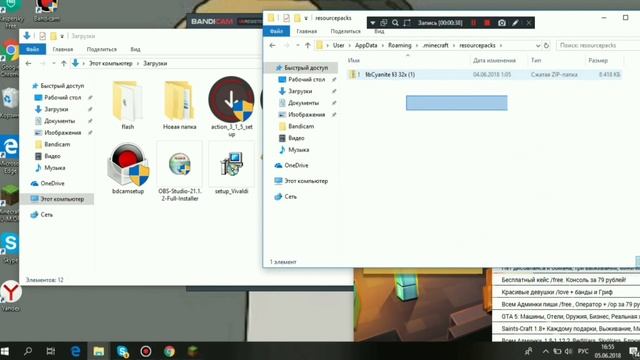Select Этот компьютер in the resourcepacks sidebar

306,181
